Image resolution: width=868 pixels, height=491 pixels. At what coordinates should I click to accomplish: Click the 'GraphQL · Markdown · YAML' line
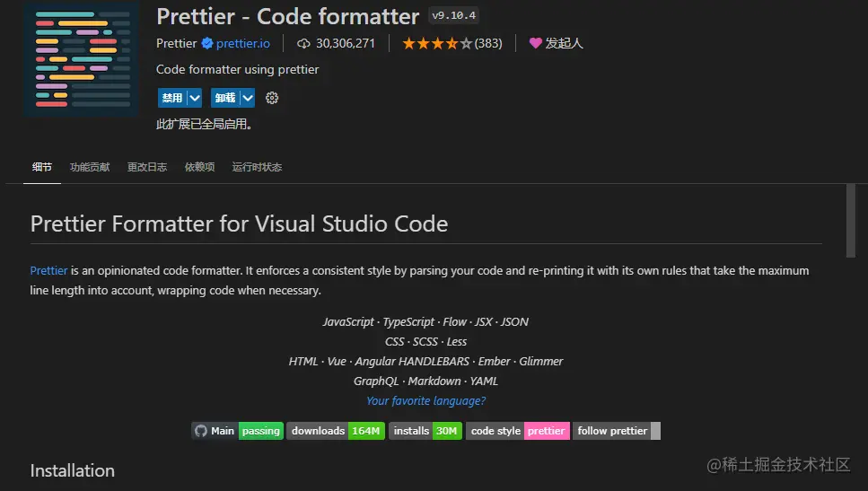[x=425, y=381]
